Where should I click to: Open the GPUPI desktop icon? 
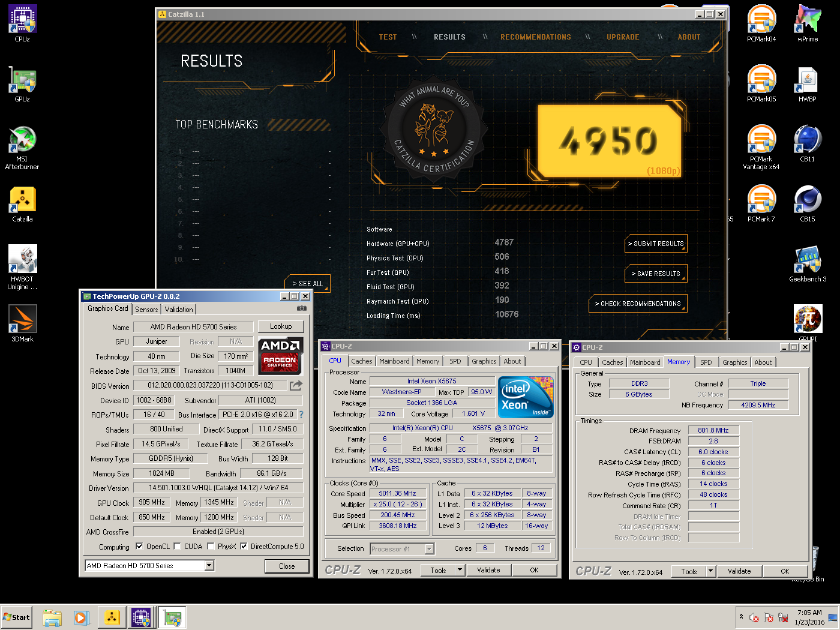pos(808,323)
